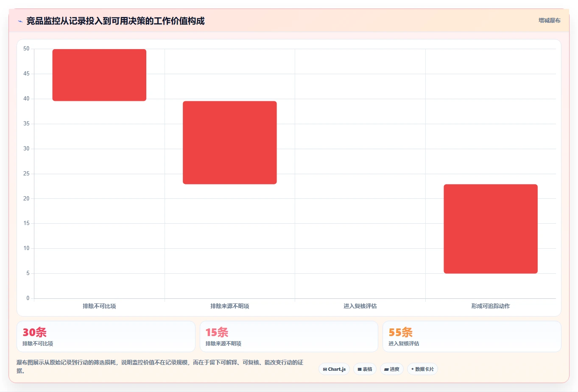Screen dimensions: 578x392
Task: Click the 55条 figure
Action: point(400,332)
